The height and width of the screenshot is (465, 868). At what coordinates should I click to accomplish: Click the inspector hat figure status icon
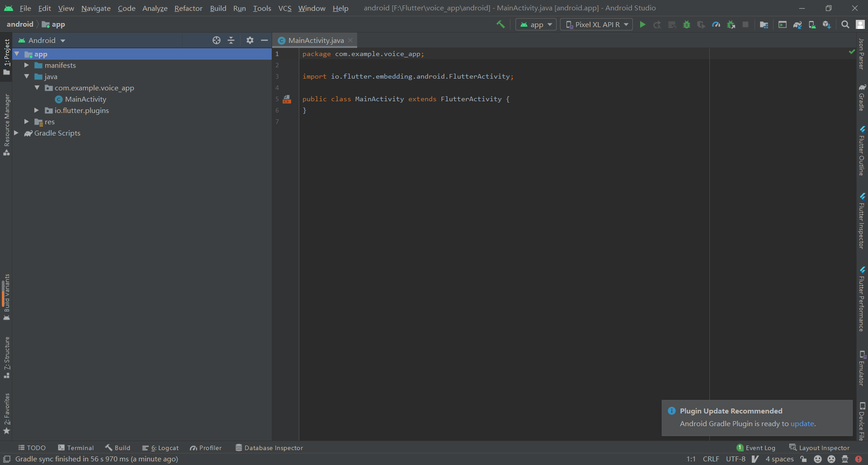coord(845,459)
